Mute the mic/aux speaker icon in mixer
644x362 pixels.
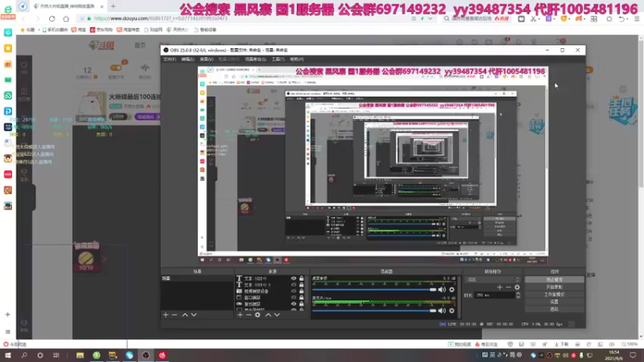(442, 311)
